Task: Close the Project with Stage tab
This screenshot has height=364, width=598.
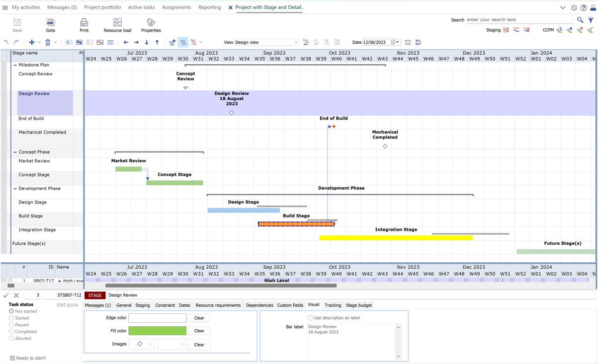Action: click(231, 7)
